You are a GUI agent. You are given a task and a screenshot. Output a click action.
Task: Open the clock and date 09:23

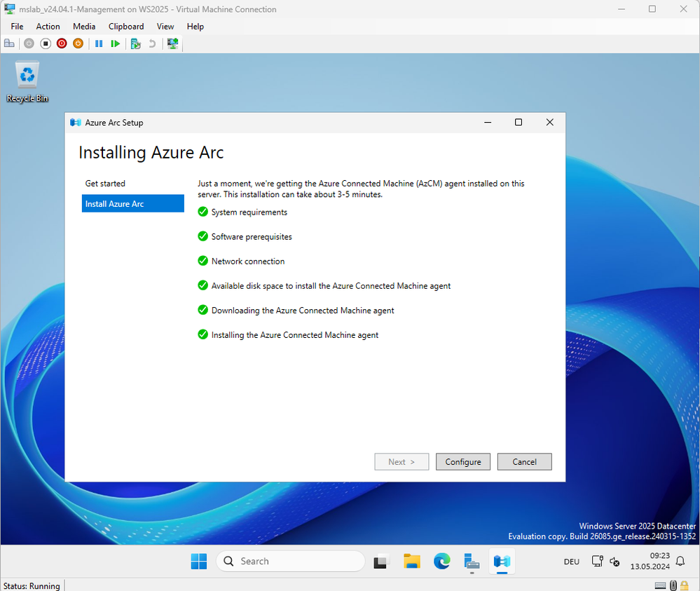pos(650,561)
